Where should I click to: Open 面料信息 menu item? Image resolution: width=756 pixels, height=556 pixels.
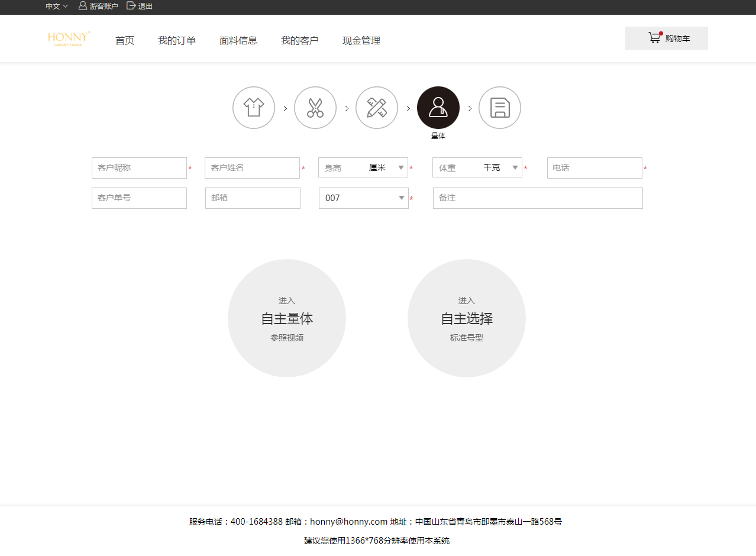point(238,40)
